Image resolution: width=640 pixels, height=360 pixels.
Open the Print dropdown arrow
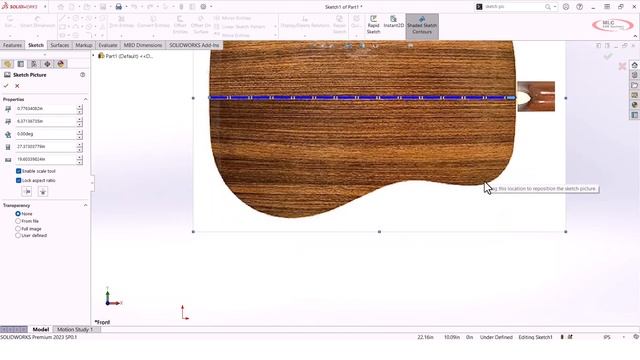coord(126,7)
